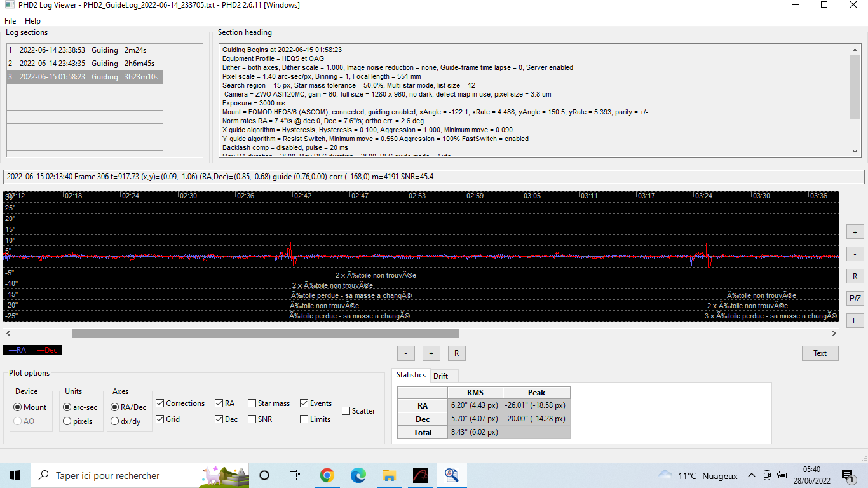The height and width of the screenshot is (488, 868).
Task: Click the L button beside the graph
Action: click(x=855, y=321)
